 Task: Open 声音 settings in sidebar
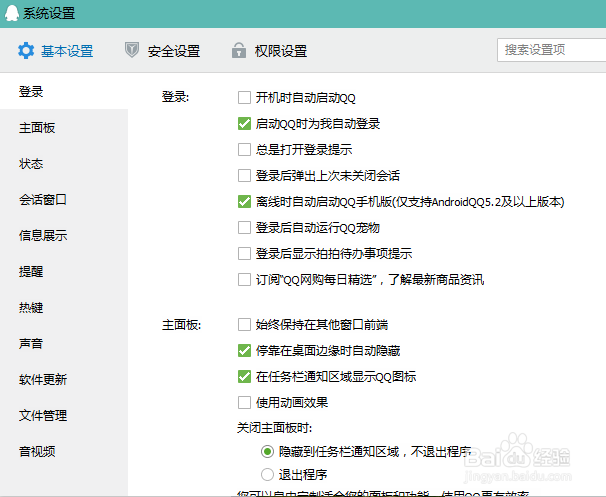tap(64, 343)
